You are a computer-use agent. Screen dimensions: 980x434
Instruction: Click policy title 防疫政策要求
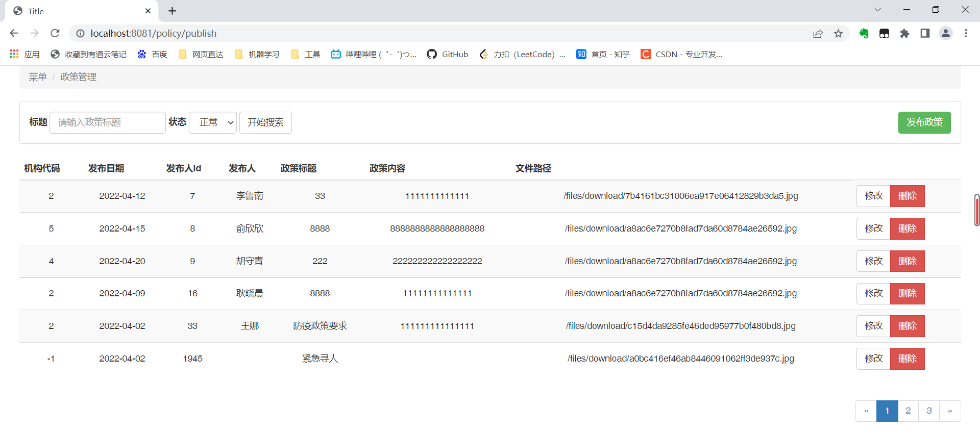click(x=320, y=326)
